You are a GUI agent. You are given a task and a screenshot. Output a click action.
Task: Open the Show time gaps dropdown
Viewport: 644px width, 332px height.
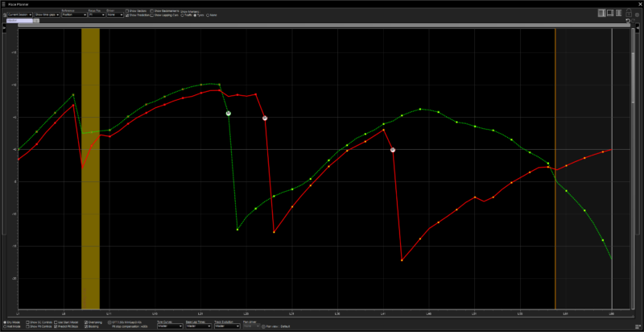pyautogui.click(x=46, y=15)
